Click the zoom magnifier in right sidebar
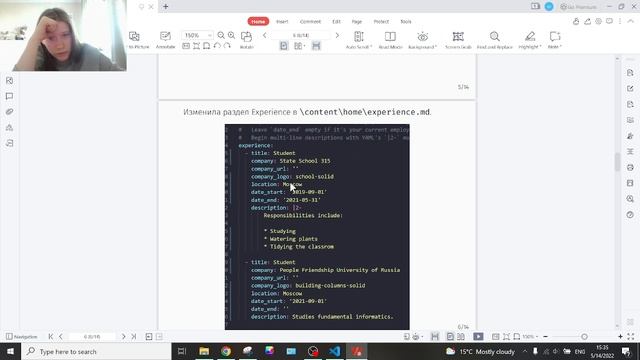 click(630, 199)
